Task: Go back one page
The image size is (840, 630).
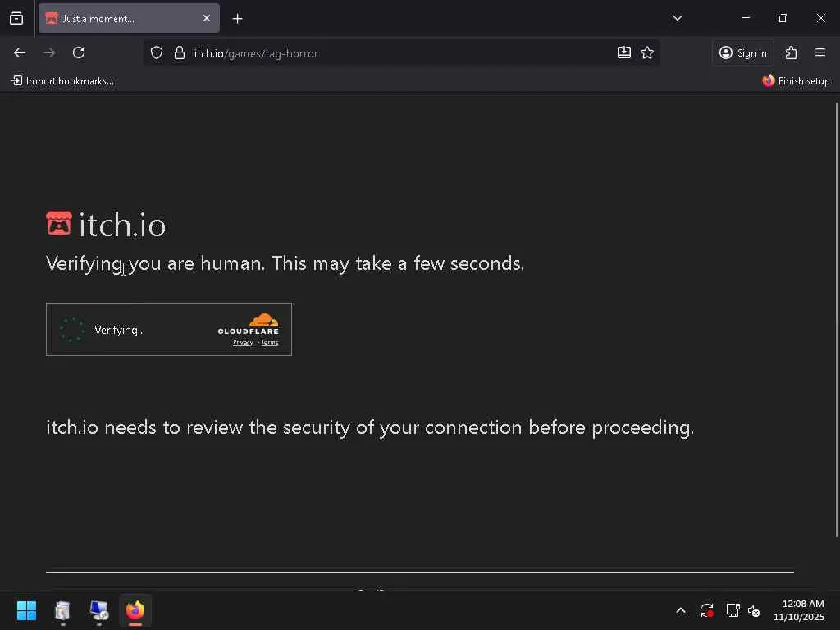Action: pyautogui.click(x=20, y=52)
